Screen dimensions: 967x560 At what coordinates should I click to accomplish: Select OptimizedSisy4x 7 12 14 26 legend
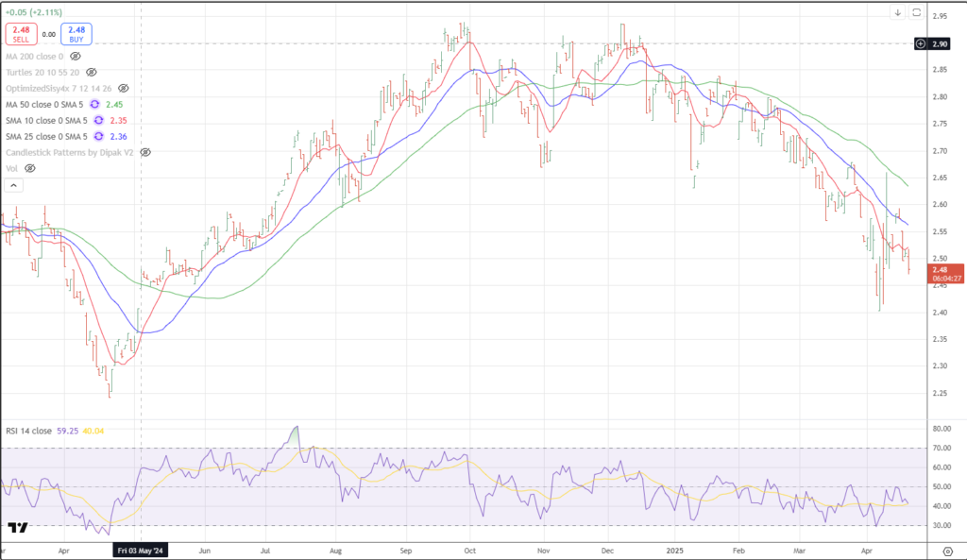[x=59, y=88]
